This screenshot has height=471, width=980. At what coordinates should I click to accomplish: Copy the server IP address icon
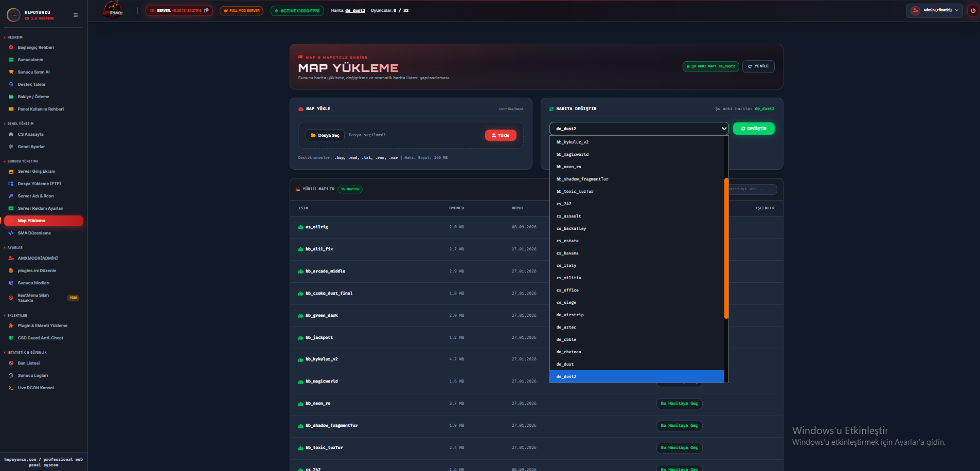coord(206,10)
